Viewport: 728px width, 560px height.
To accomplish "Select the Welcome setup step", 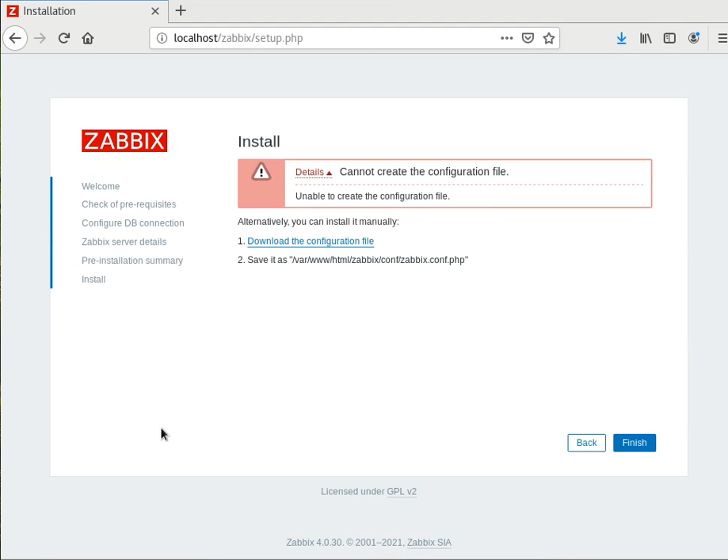I will 101,186.
